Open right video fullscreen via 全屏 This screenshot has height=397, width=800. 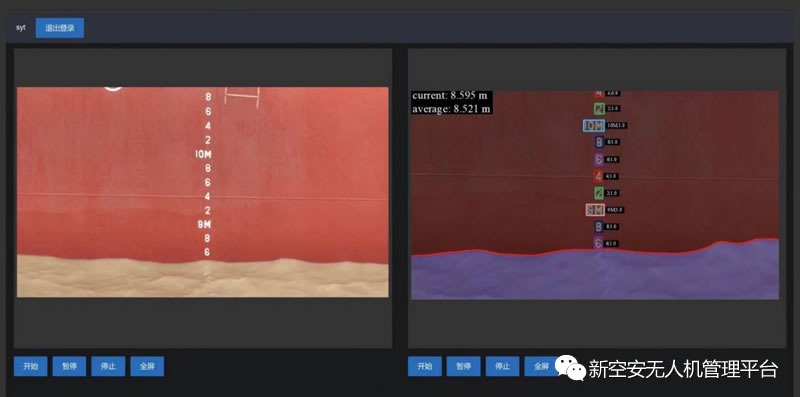[x=540, y=366]
